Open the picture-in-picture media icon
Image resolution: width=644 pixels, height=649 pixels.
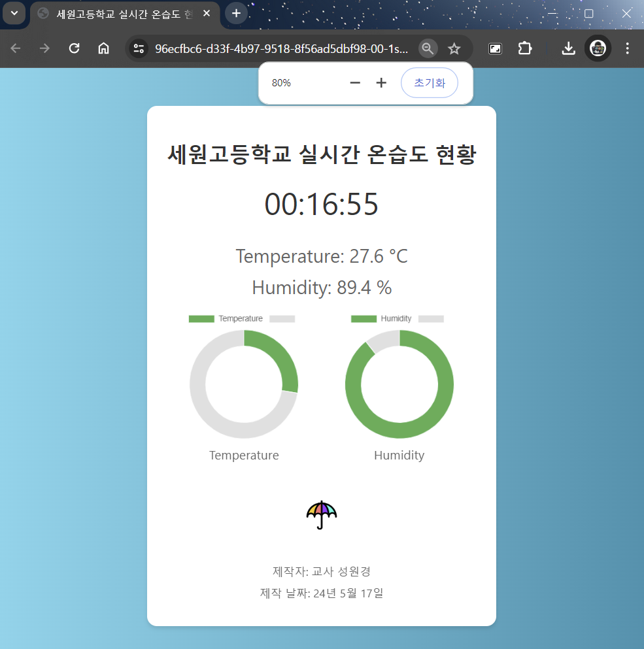(x=496, y=49)
